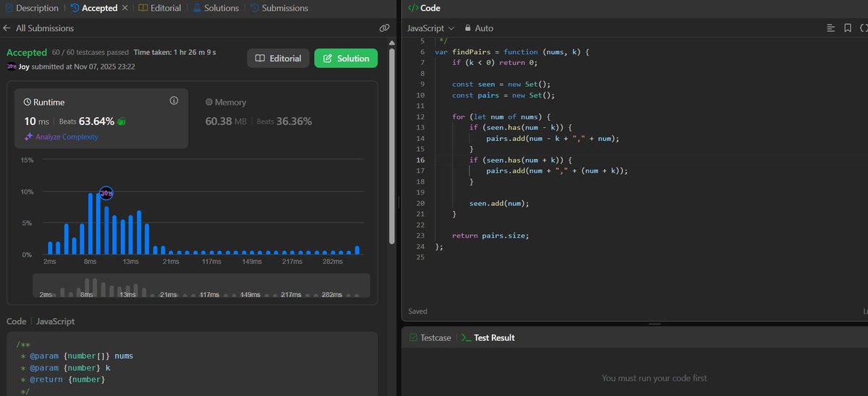The width and height of the screenshot is (868, 396).
Task: Click "You must run your code first" message
Action: [x=655, y=378]
